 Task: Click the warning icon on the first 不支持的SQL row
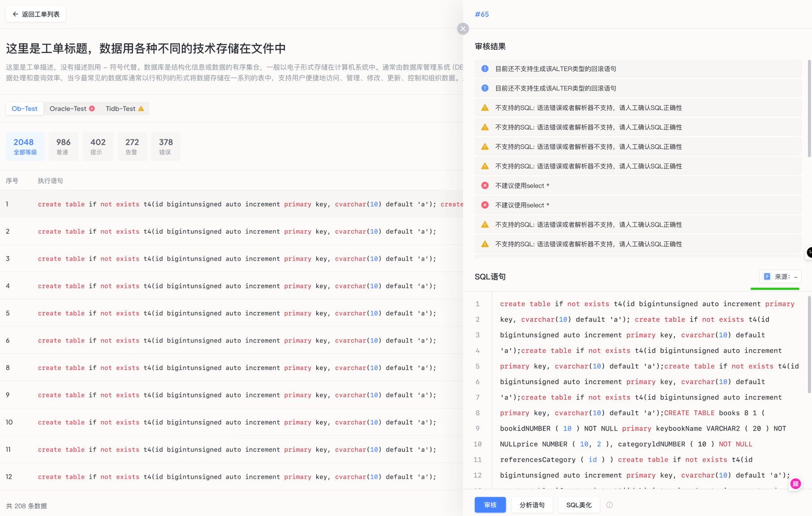pyautogui.click(x=485, y=107)
